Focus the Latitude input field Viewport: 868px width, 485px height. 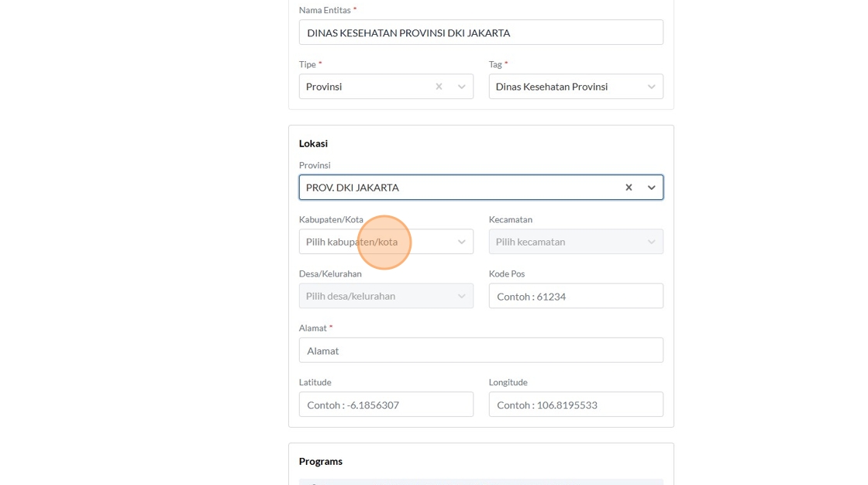click(386, 404)
